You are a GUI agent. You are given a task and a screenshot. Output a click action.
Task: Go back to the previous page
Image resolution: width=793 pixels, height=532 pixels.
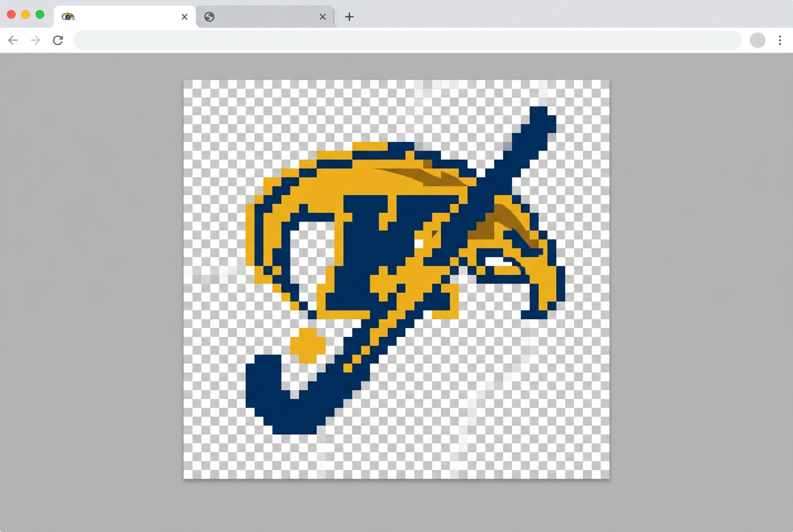[13, 40]
